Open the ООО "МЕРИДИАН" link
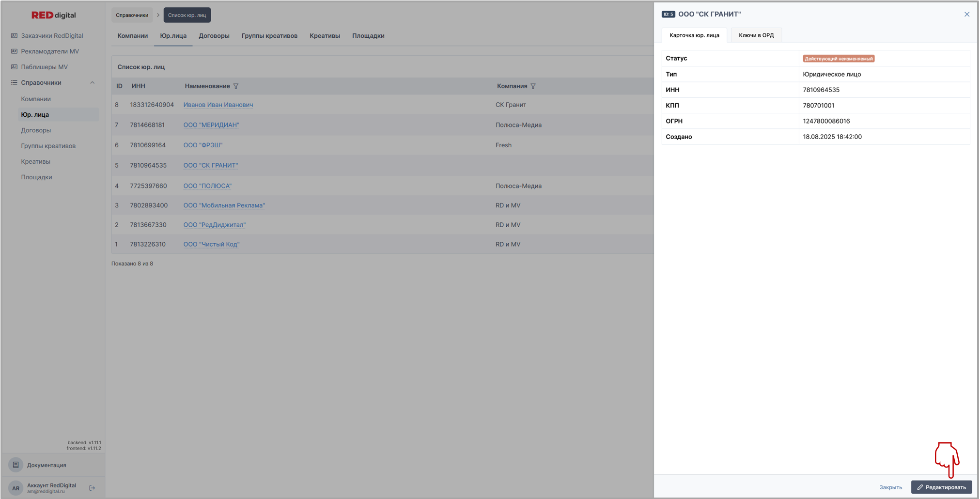Screen dimensions: 980x499 pyautogui.click(x=211, y=125)
